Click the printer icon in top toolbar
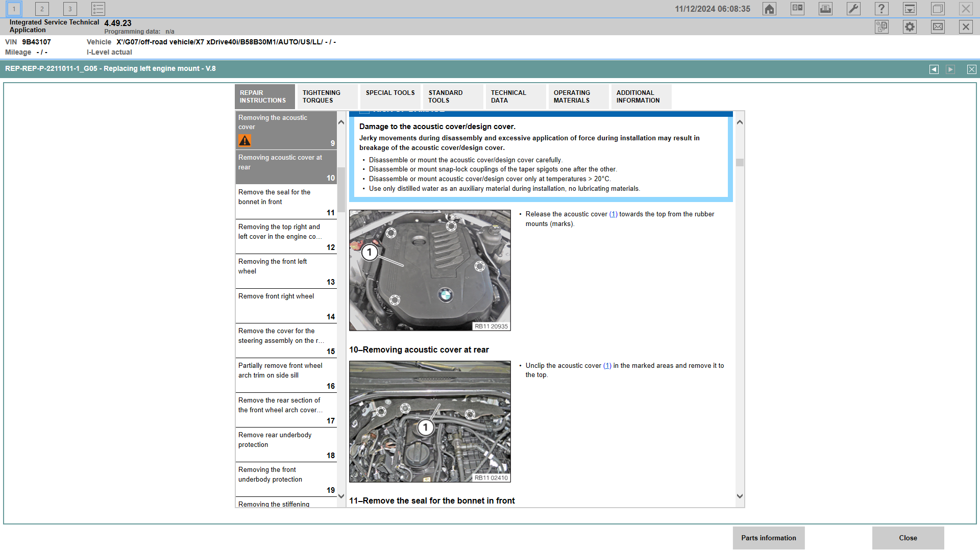This screenshot has height=551, width=980. (825, 9)
